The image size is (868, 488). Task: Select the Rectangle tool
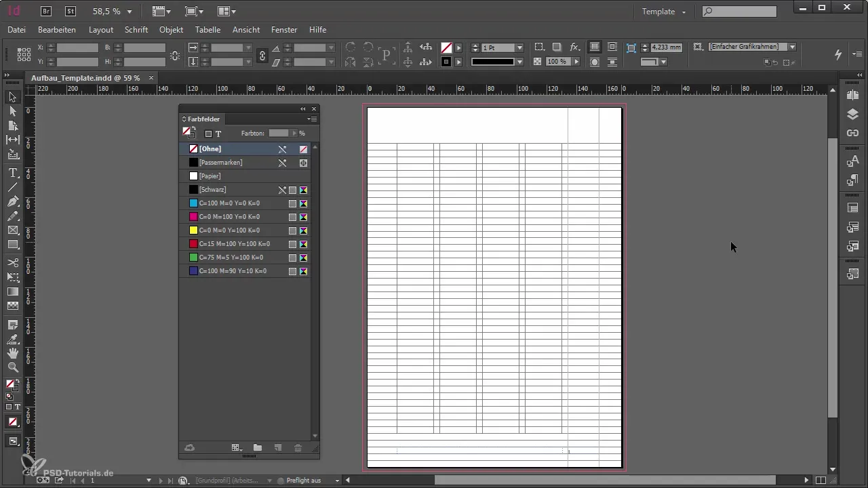[13, 245]
